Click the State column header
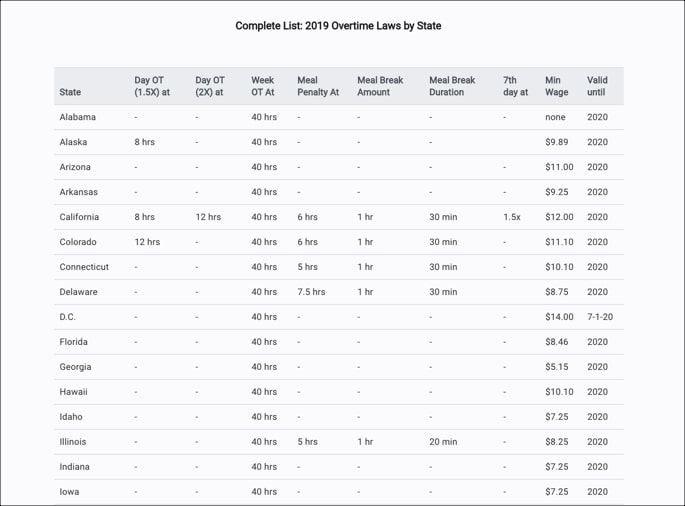 tap(70, 93)
